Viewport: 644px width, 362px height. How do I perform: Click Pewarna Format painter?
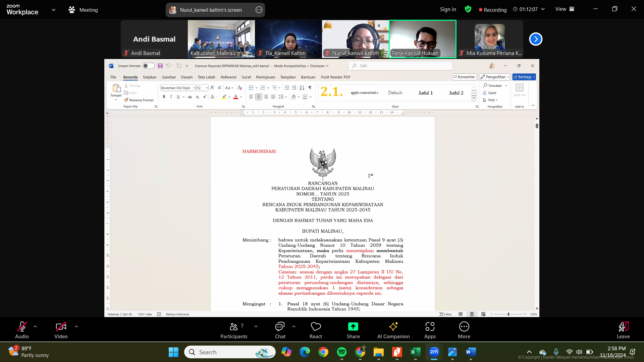[139, 100]
